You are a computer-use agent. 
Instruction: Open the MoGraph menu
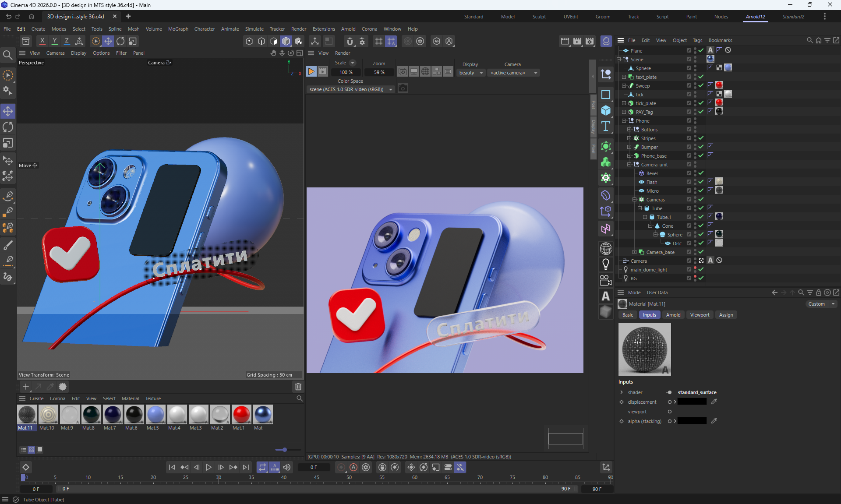[178, 29]
